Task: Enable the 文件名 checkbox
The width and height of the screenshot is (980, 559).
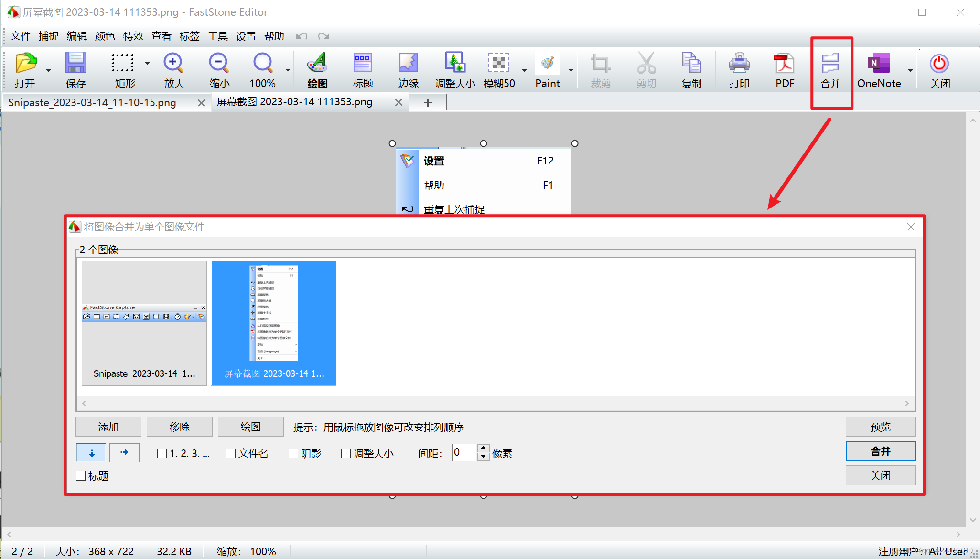Action: [231, 453]
